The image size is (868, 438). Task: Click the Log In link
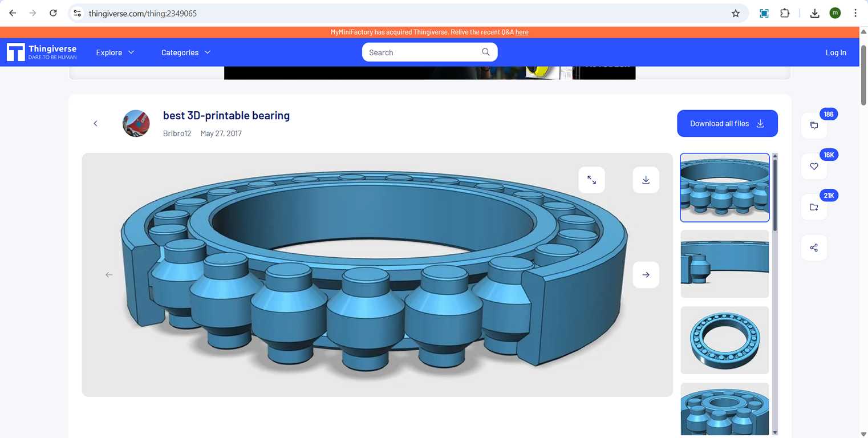835,52
